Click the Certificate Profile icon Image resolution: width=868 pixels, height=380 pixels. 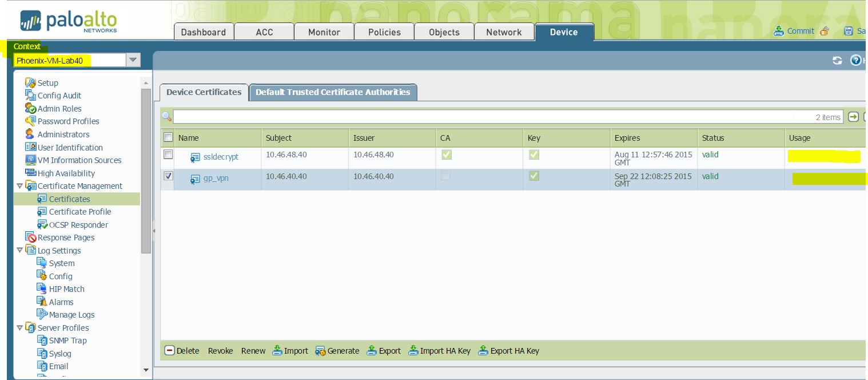[42, 212]
